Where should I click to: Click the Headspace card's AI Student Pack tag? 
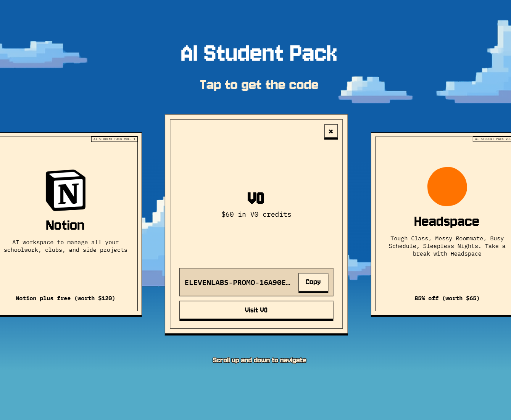coord(492,139)
